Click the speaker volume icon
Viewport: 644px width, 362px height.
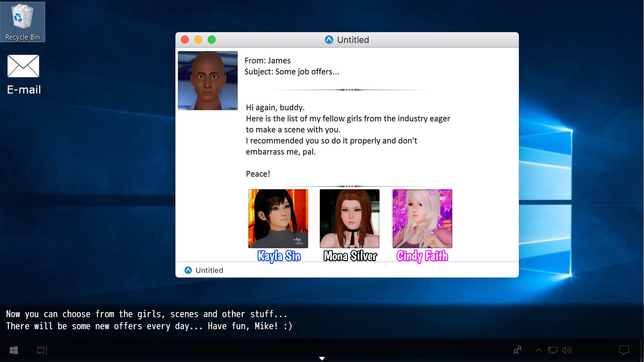[567, 350]
